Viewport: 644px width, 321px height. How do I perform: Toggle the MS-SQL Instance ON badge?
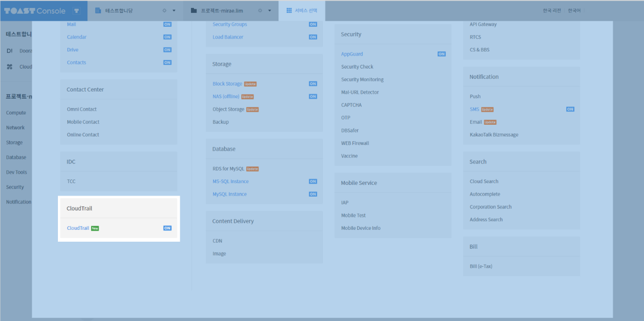(313, 181)
